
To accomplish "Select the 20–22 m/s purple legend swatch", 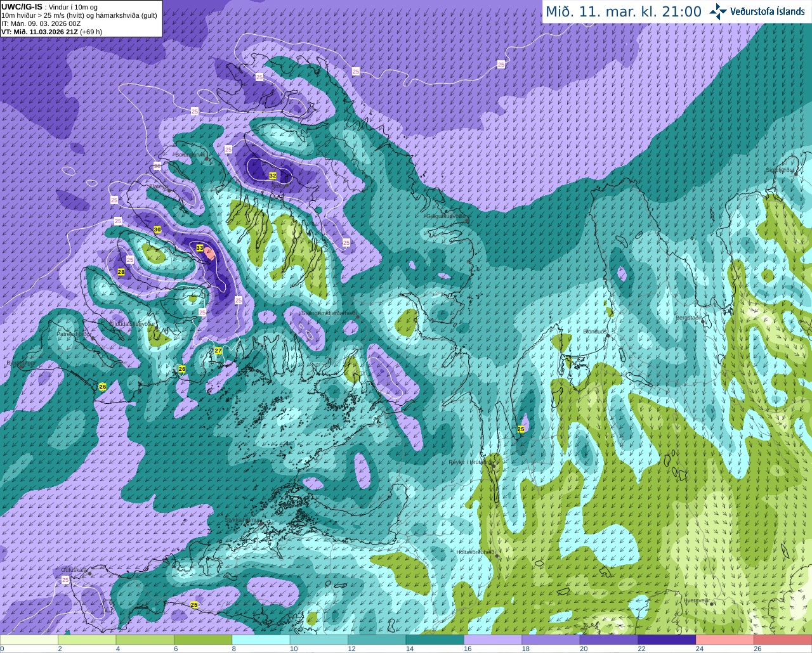I will 609,640.
